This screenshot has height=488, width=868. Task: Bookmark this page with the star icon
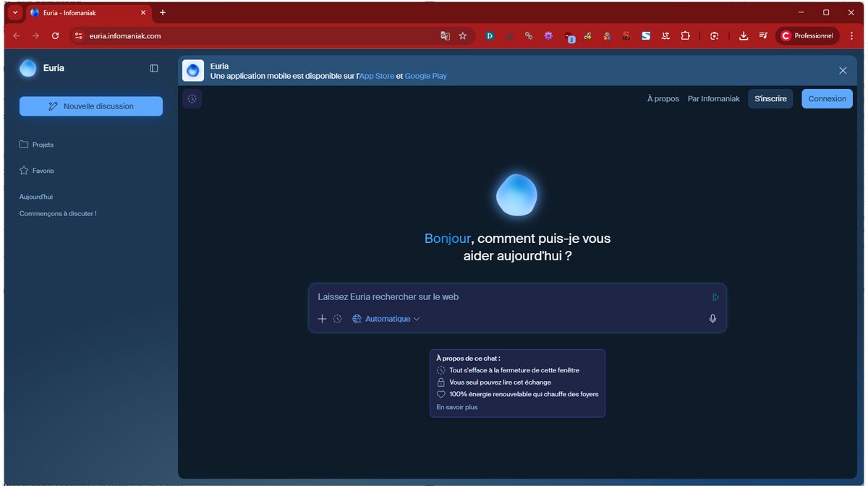pos(463,35)
